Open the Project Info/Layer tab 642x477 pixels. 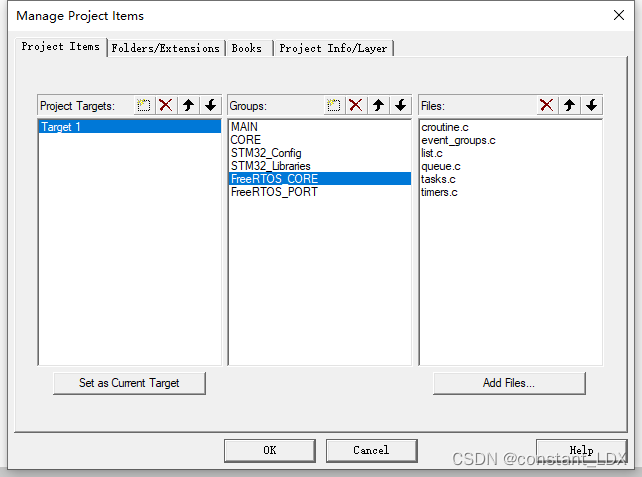click(x=333, y=48)
